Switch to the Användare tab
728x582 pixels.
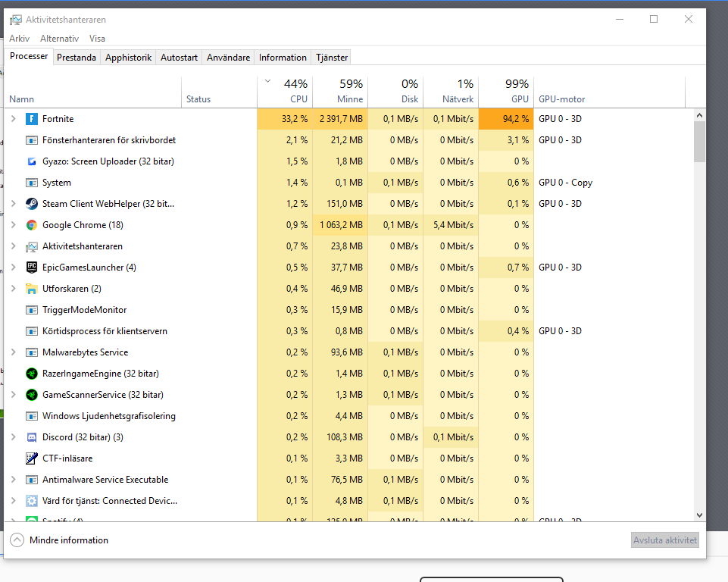(228, 58)
